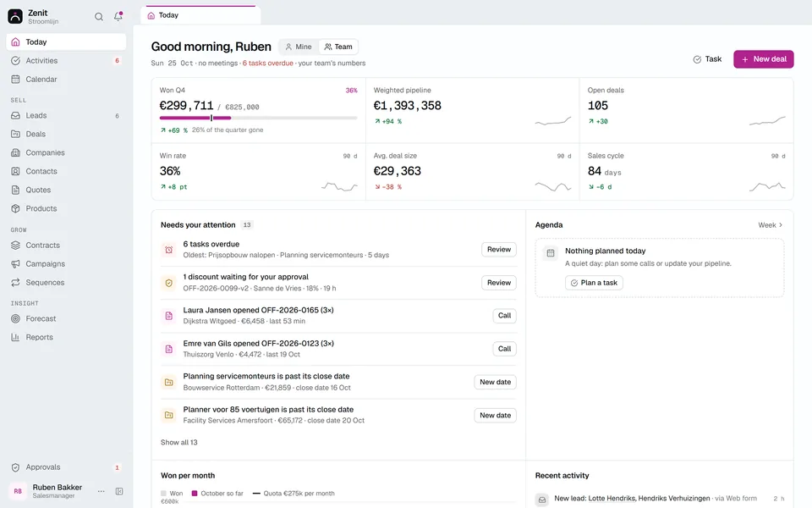Click the document icon beside Emre van Gils
Viewport: 812px width, 508px height.
coord(169,350)
